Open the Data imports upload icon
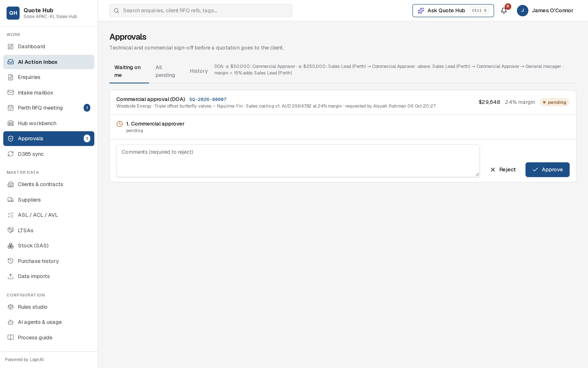The width and height of the screenshot is (588, 368). [x=11, y=276]
